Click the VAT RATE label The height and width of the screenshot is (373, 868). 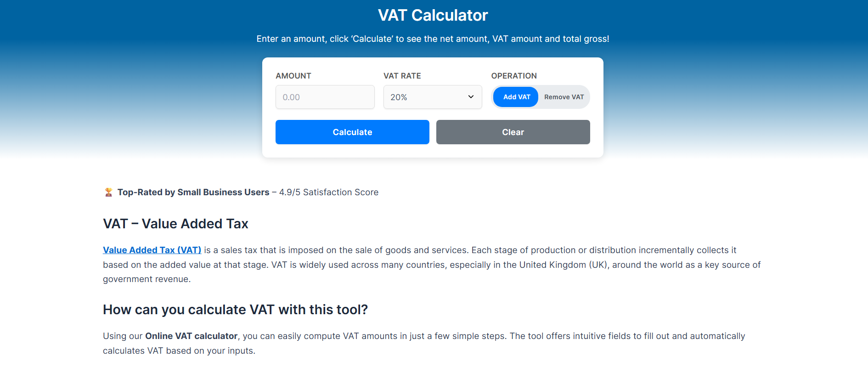(402, 76)
